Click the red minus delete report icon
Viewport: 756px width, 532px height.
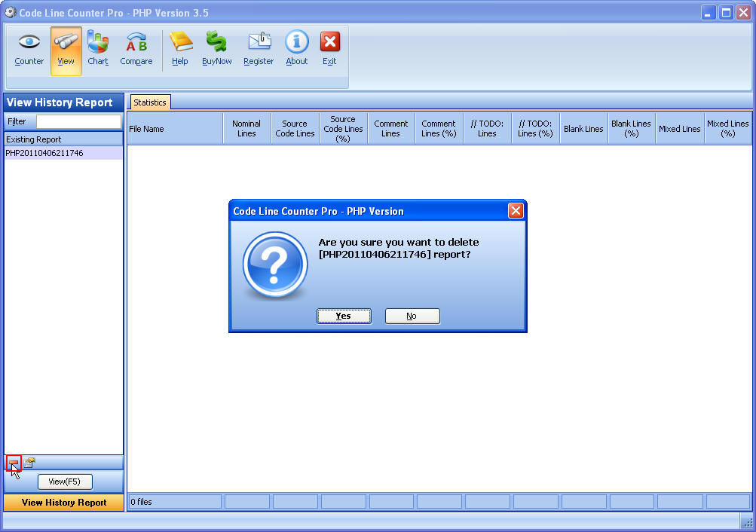(x=13, y=463)
